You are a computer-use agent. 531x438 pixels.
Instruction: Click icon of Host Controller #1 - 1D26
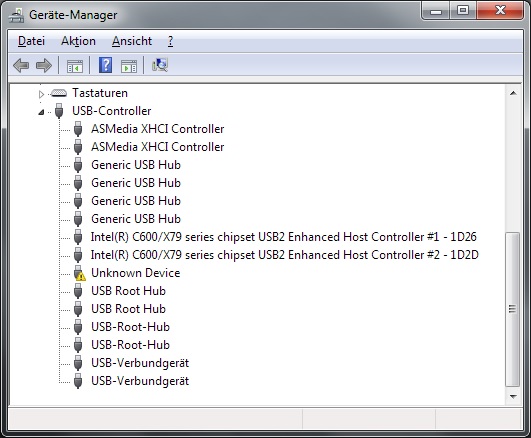pyautogui.click(x=78, y=237)
